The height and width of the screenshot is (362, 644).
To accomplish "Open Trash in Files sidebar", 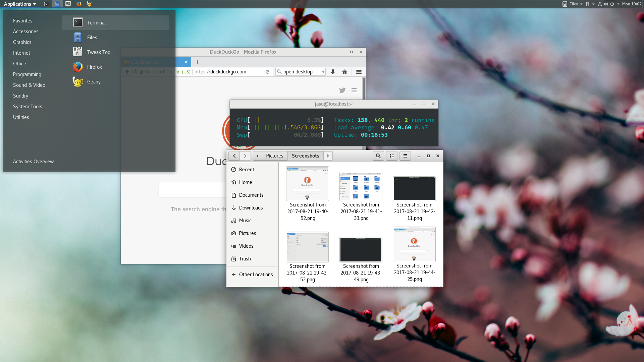I will click(x=252, y=259).
